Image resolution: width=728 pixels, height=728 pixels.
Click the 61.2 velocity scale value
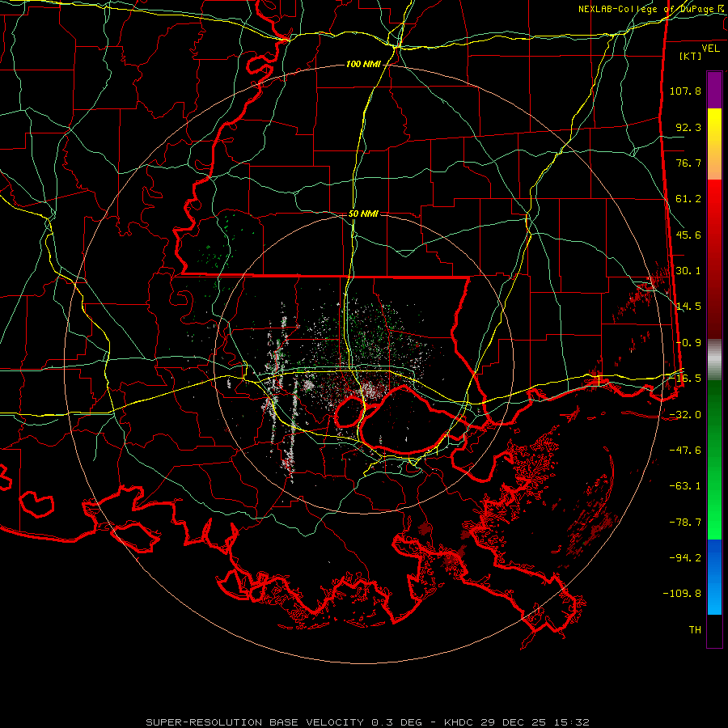pyautogui.click(x=688, y=199)
